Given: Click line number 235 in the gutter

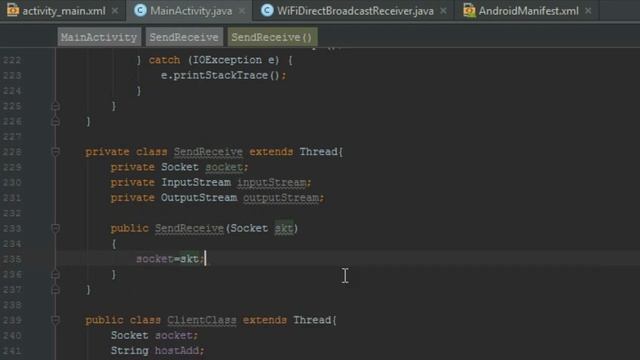Looking at the screenshot, I should click(x=12, y=259).
